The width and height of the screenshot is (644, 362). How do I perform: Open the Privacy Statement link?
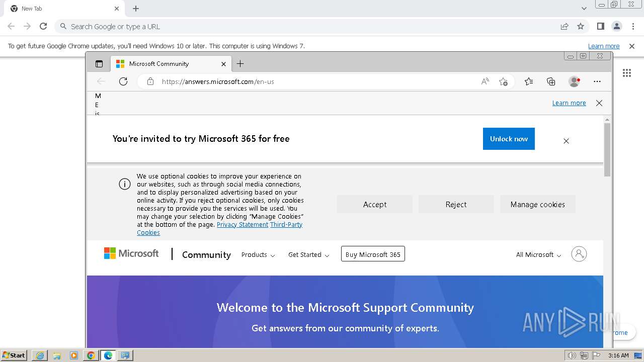[243, 225]
